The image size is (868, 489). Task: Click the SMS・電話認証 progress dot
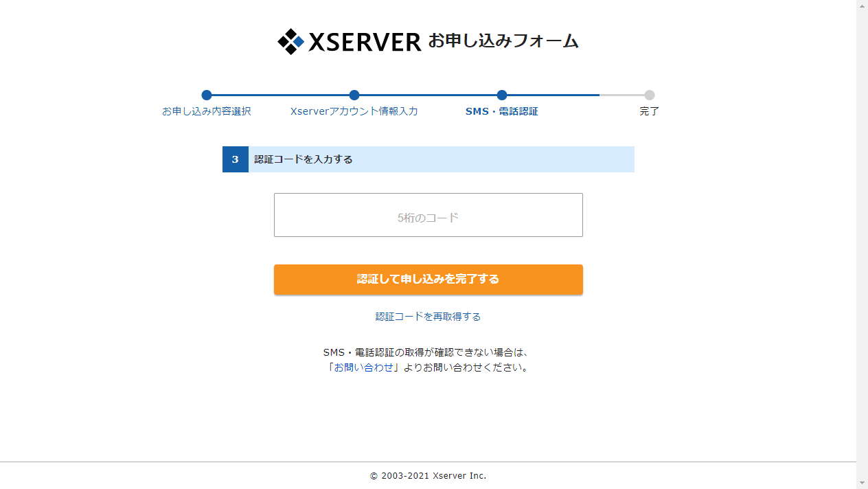[502, 95]
